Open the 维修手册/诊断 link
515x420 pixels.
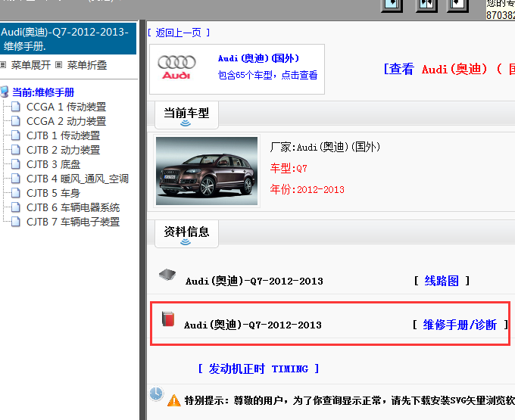click(x=460, y=325)
